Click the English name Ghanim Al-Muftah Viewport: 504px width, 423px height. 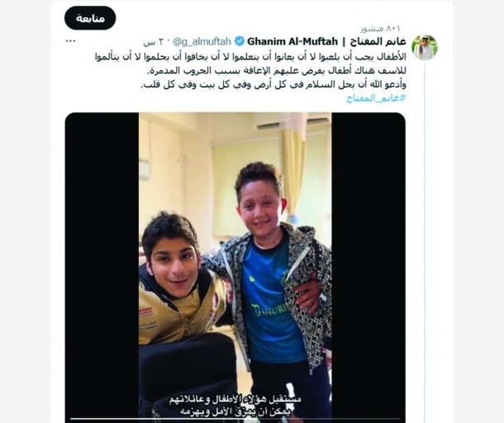[x=292, y=41]
